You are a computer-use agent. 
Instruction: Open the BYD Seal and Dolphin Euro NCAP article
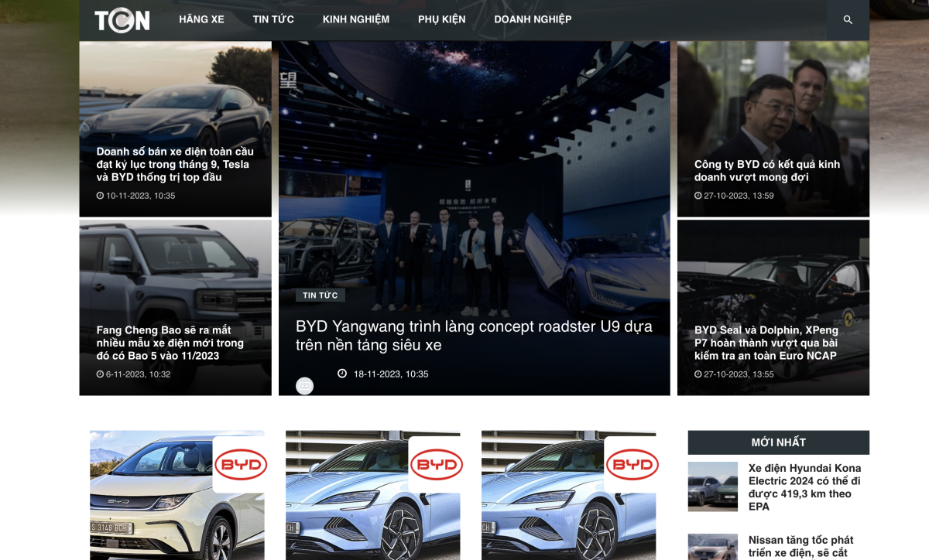pos(766,343)
